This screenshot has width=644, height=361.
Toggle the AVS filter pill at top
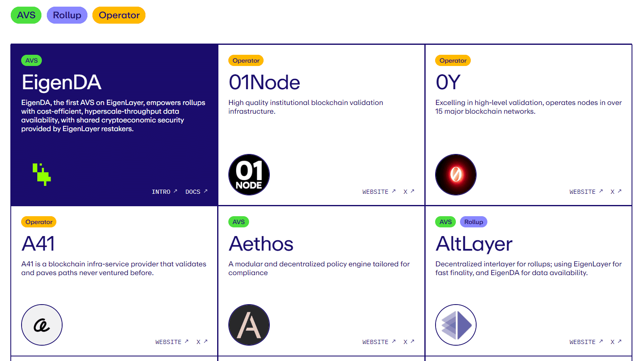[x=26, y=15]
